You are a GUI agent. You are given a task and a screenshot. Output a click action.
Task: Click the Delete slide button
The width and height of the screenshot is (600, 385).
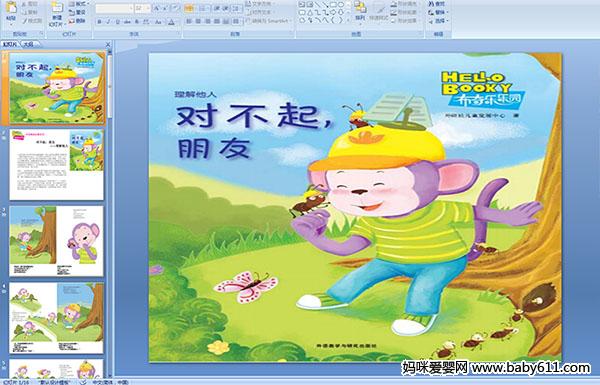(x=78, y=21)
